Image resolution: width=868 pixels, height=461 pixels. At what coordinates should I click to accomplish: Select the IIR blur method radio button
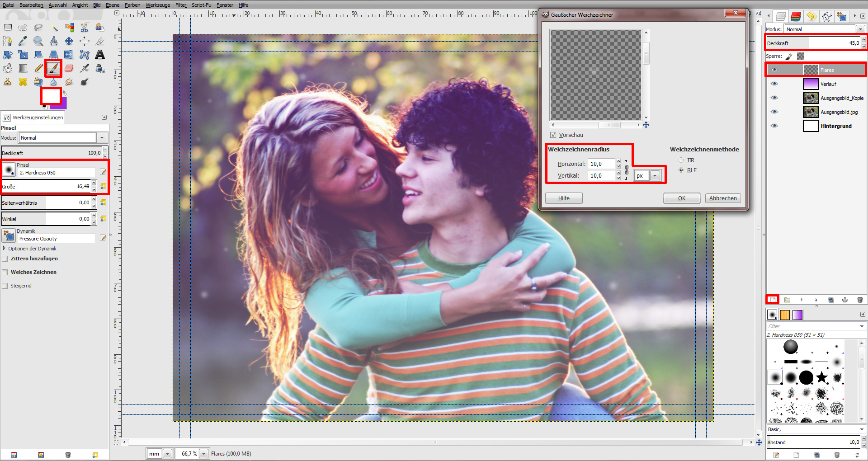[680, 160]
